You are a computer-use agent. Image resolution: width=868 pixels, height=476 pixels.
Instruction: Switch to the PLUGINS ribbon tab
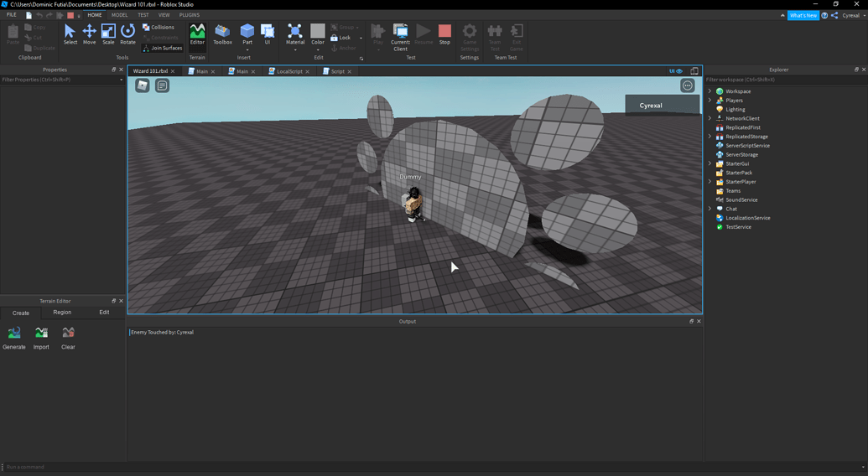(x=190, y=15)
